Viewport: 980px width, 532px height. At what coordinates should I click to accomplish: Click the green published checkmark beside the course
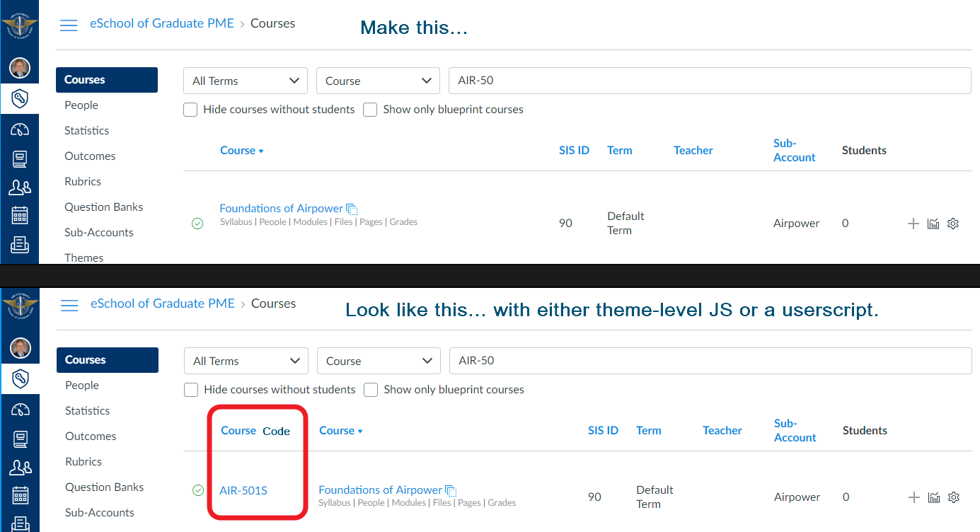197,223
